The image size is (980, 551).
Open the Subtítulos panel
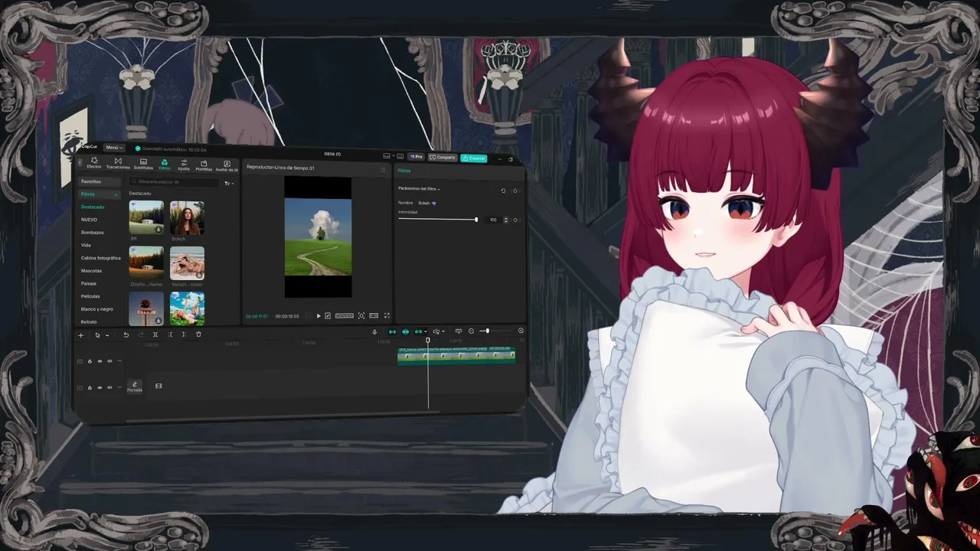point(143,164)
